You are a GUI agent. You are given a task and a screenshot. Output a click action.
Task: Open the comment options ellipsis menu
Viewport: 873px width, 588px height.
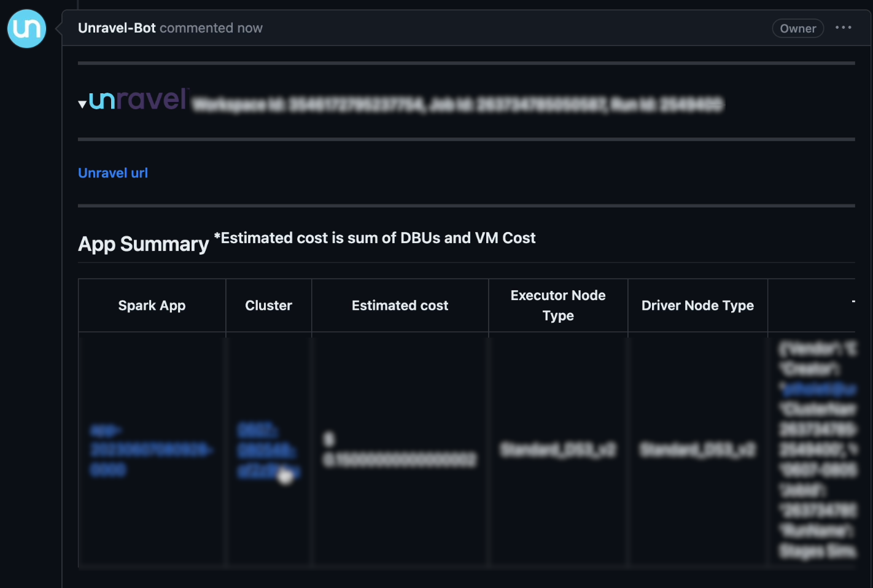[x=844, y=28]
